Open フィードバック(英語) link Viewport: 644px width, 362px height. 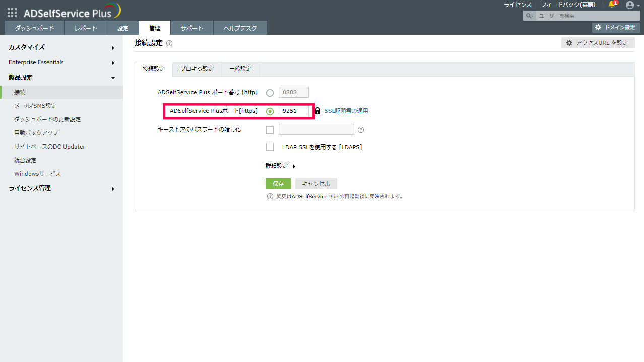pos(568,5)
